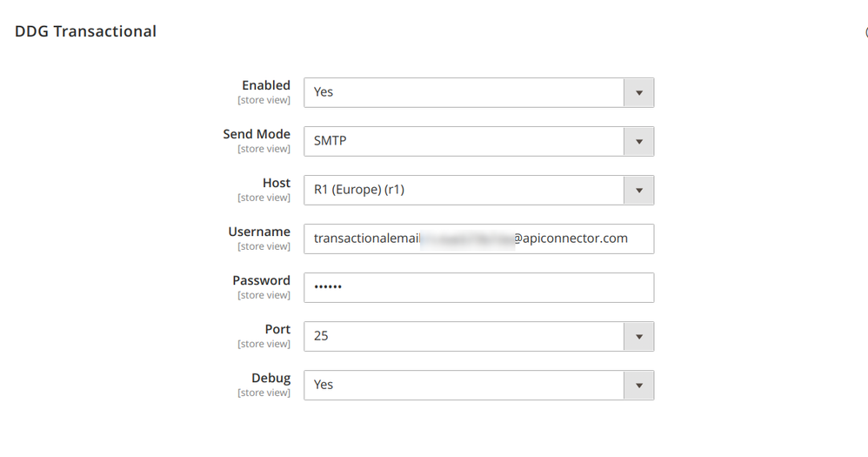
Task: Click inside the Username text field
Action: click(x=478, y=239)
